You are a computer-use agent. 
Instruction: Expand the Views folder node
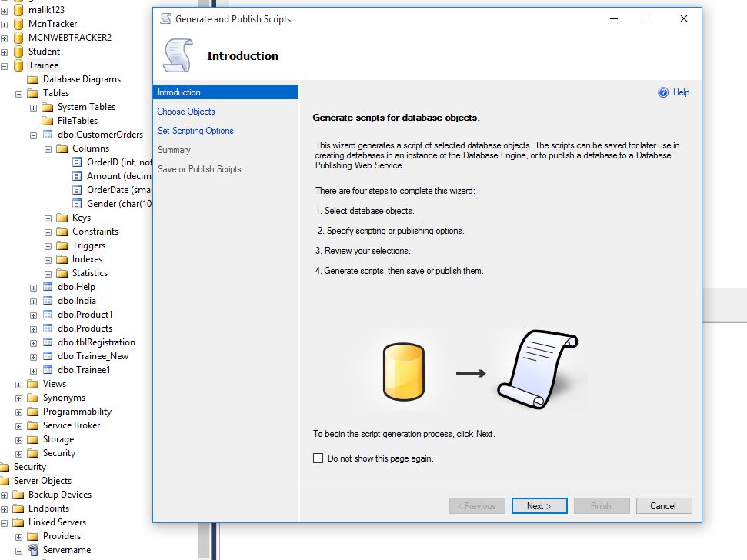[x=18, y=385]
